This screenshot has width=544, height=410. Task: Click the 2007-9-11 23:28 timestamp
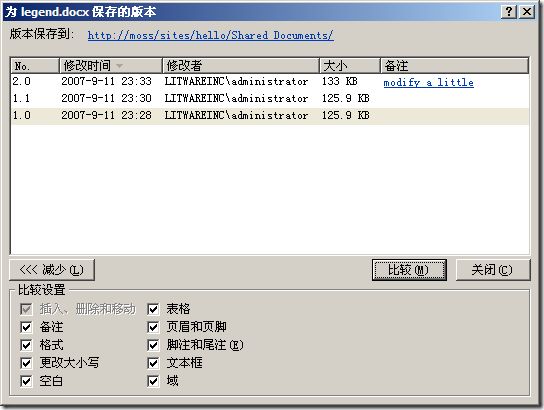pos(106,116)
